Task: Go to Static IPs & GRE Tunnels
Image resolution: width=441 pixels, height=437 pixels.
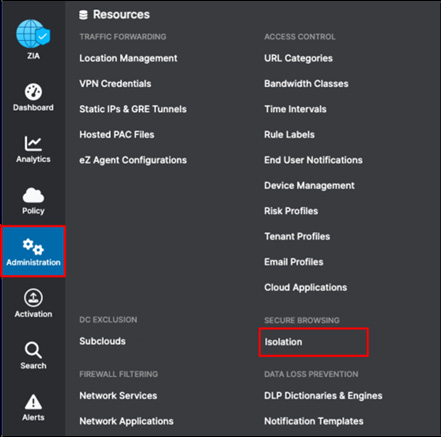Action: (133, 109)
